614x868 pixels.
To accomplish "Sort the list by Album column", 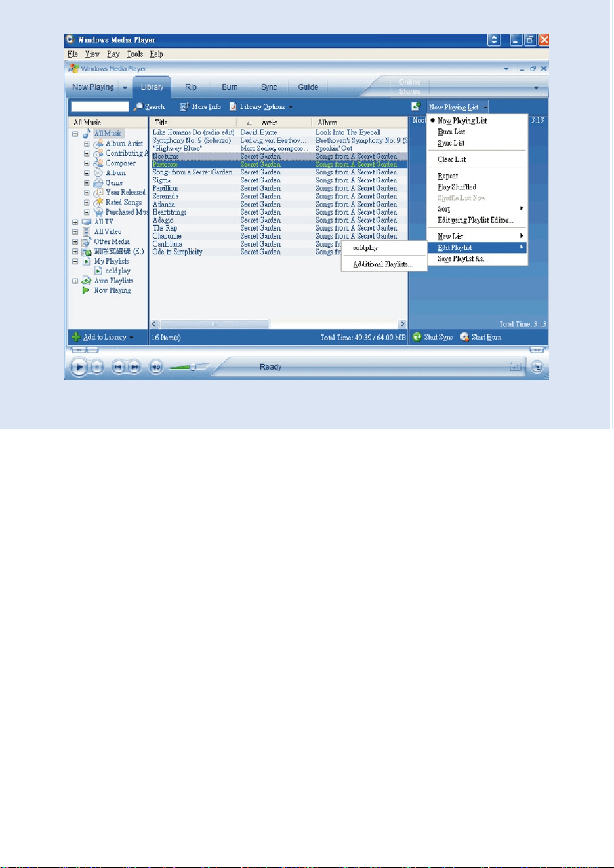I will pyautogui.click(x=359, y=123).
